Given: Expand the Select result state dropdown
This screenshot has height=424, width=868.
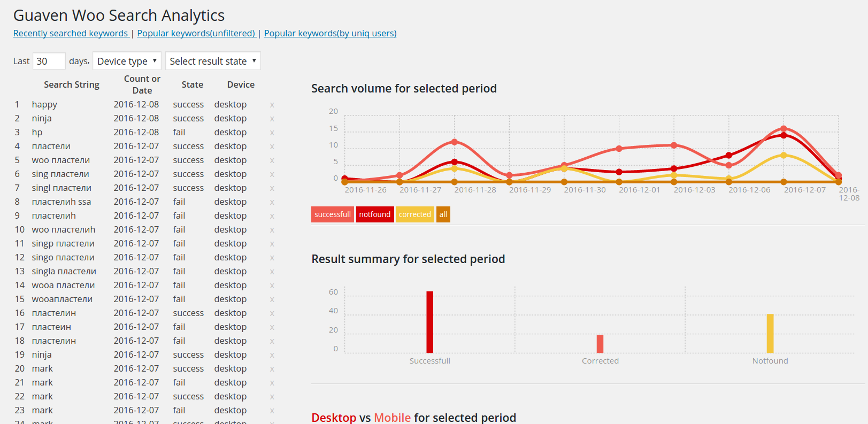Looking at the screenshot, I should [x=213, y=61].
